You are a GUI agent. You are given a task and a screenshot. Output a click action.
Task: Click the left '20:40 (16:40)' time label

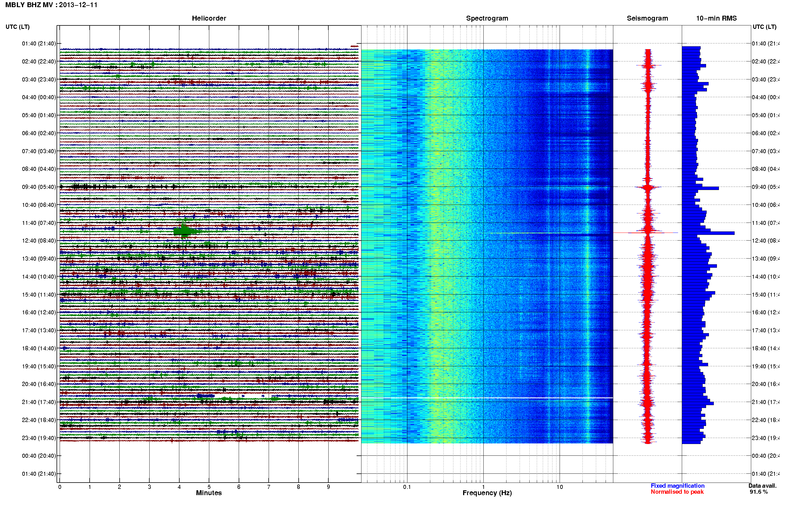[39, 384]
